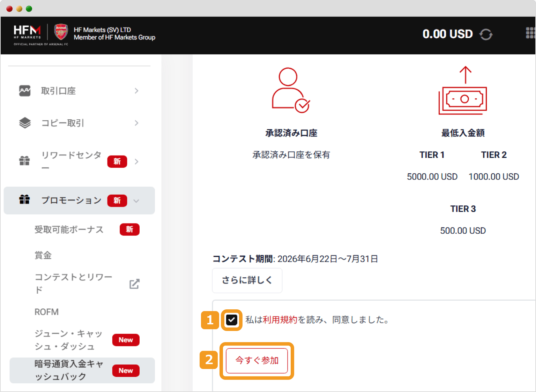
Task: Click the 取引口座 chart icon
Action: tap(25, 91)
